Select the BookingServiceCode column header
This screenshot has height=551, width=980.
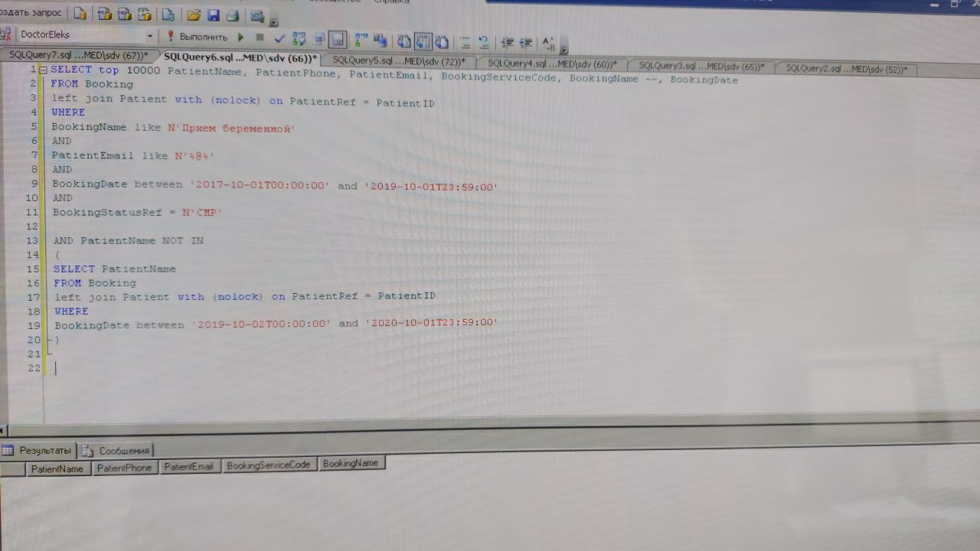(269, 465)
